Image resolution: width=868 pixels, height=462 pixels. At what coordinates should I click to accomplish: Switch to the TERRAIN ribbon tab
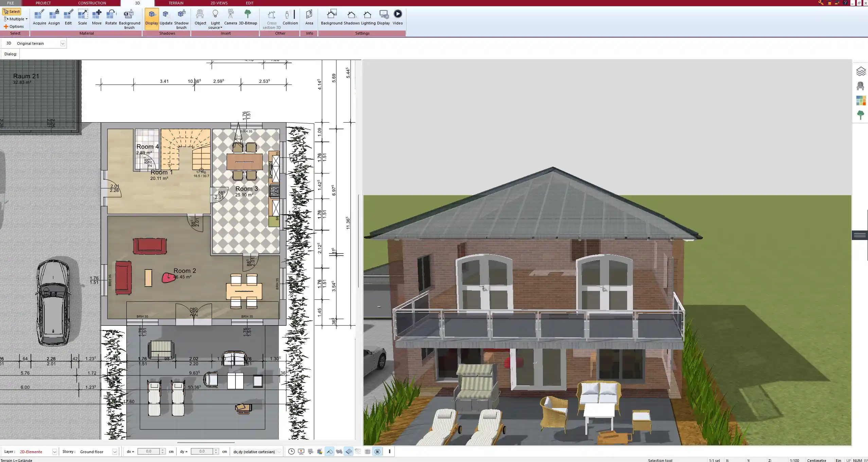click(x=176, y=3)
